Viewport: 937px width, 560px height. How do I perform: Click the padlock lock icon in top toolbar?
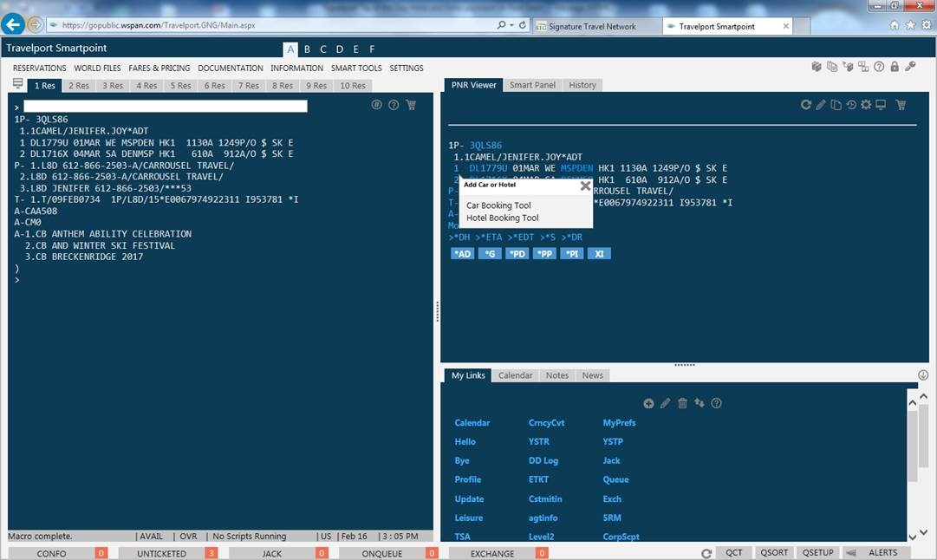tap(895, 67)
